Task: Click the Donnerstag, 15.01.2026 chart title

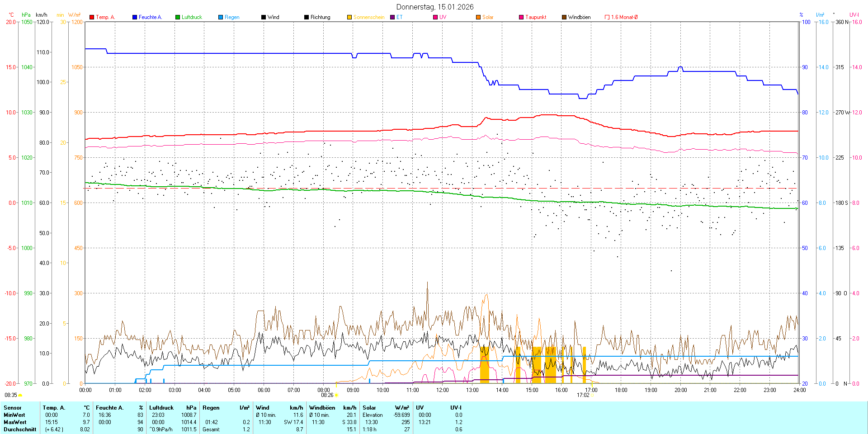Action: point(435,7)
